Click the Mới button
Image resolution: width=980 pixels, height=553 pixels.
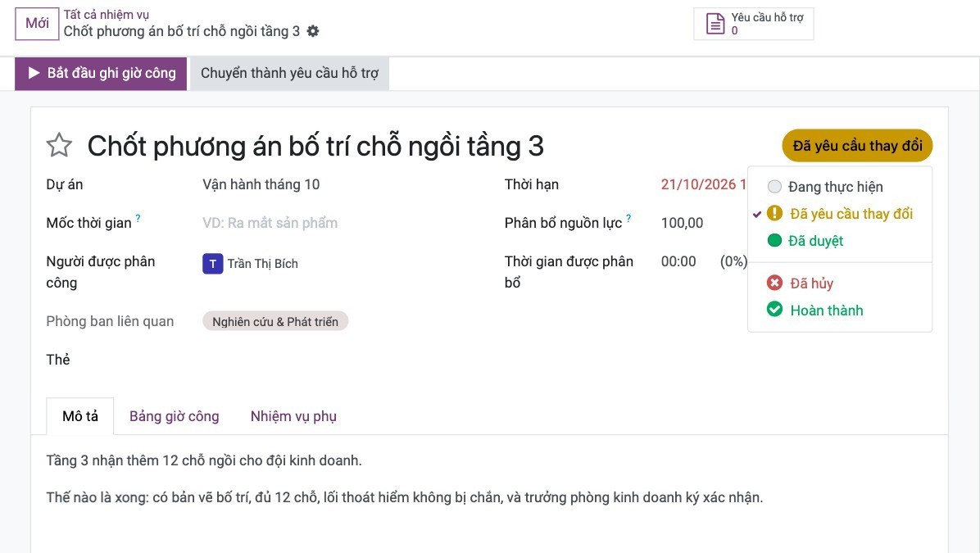[x=37, y=24]
